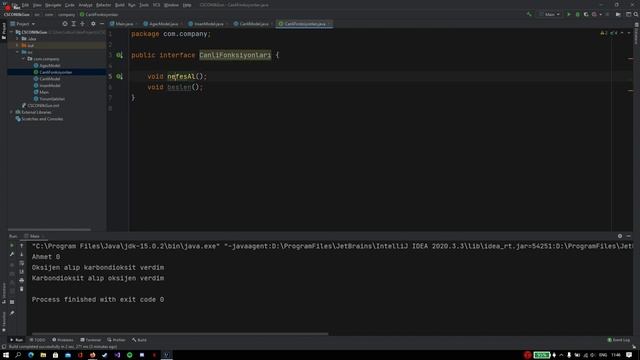Open the Navigate menu
This screenshot has height=360, width=640.
(53, 5)
